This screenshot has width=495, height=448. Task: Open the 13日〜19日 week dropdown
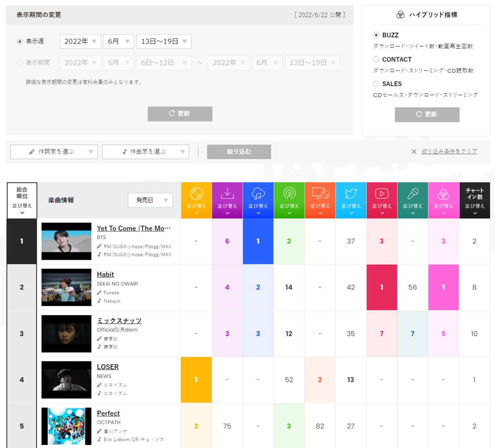(x=164, y=41)
